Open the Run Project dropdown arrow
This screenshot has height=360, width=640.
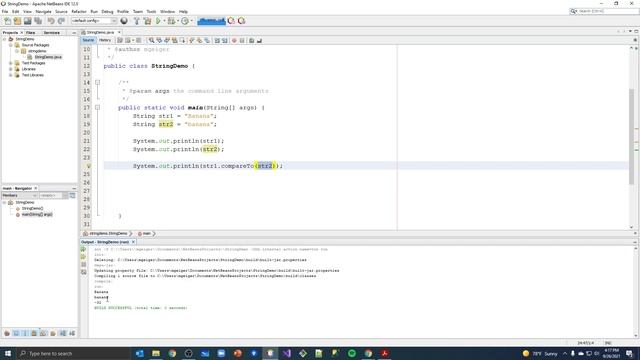click(x=164, y=21)
